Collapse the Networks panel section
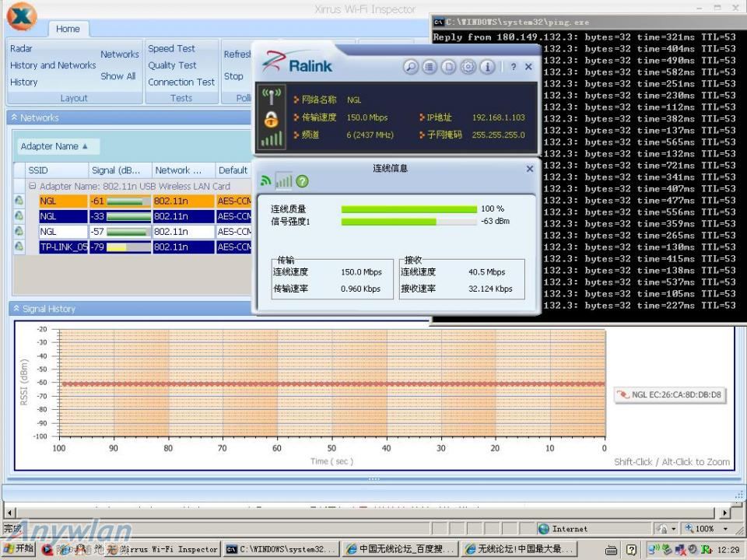This screenshot has width=747, height=560. 14,117
